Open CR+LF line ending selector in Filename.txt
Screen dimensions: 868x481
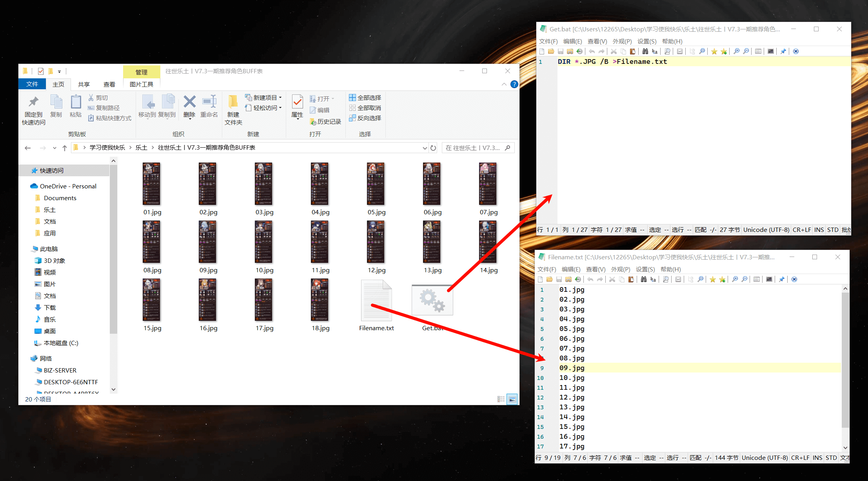[x=800, y=458]
